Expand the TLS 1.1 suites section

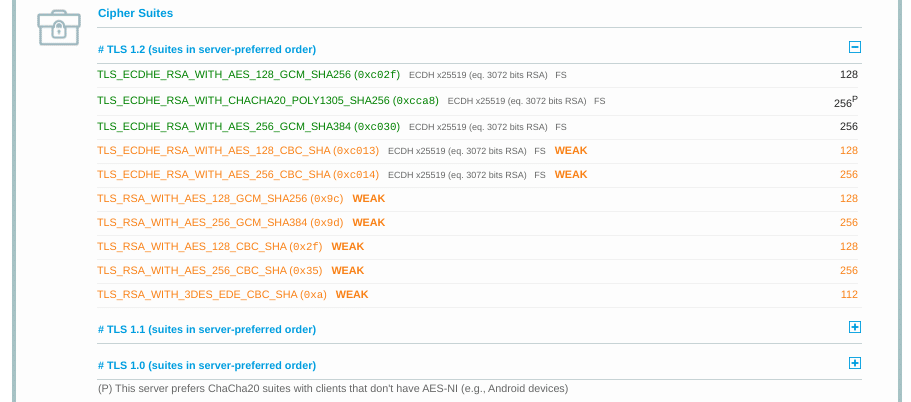tap(854, 327)
